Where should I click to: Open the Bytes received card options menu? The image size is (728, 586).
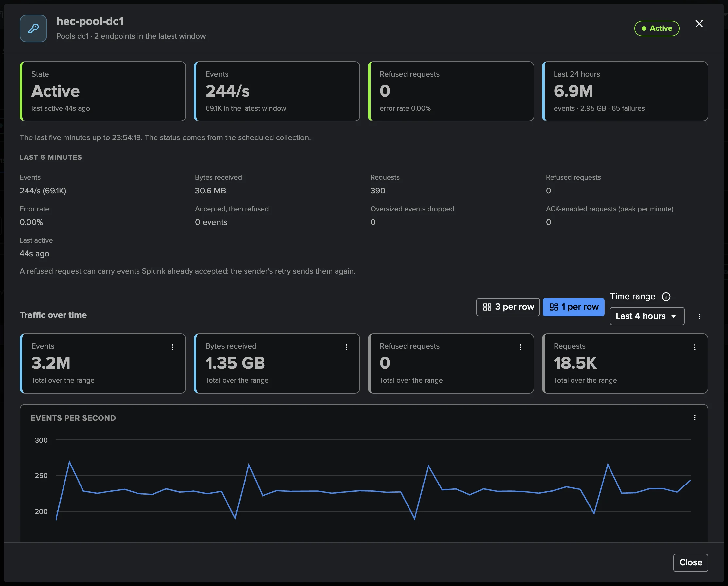(346, 347)
